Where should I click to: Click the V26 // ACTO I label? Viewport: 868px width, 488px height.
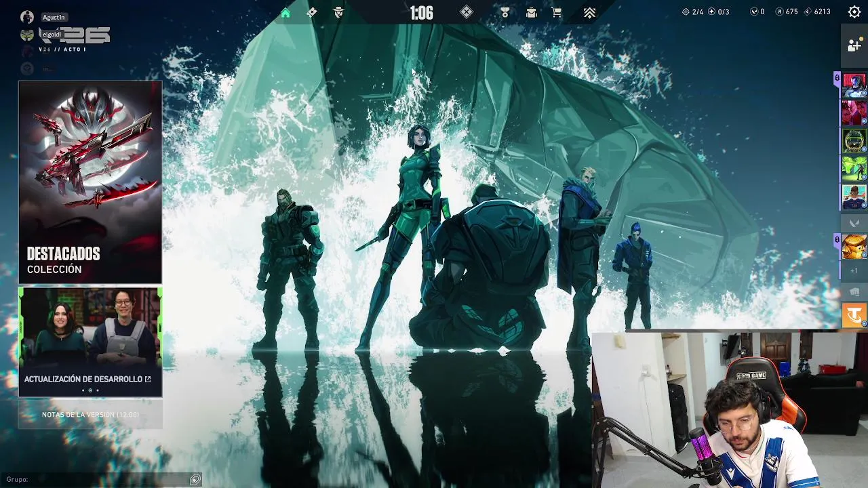[x=62, y=49]
